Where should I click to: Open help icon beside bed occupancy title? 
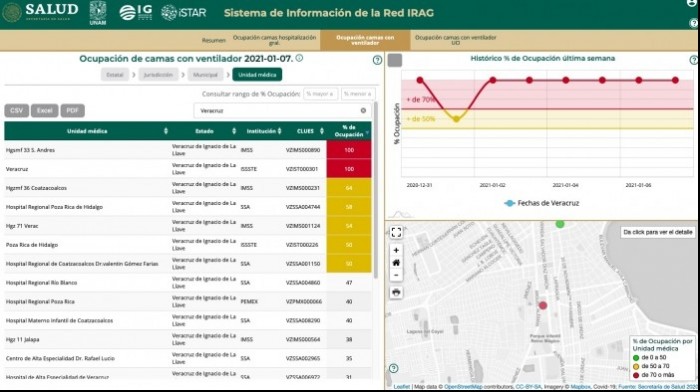(x=377, y=60)
